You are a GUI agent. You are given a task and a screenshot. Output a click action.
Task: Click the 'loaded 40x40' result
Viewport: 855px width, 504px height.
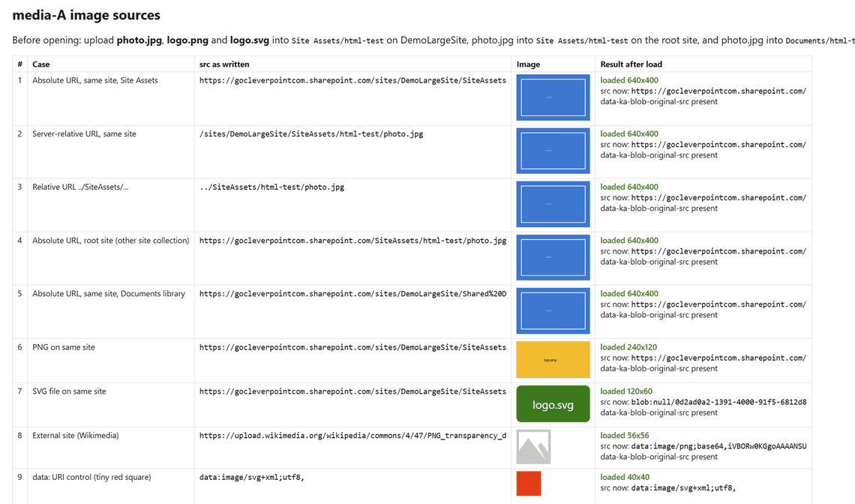(x=625, y=477)
